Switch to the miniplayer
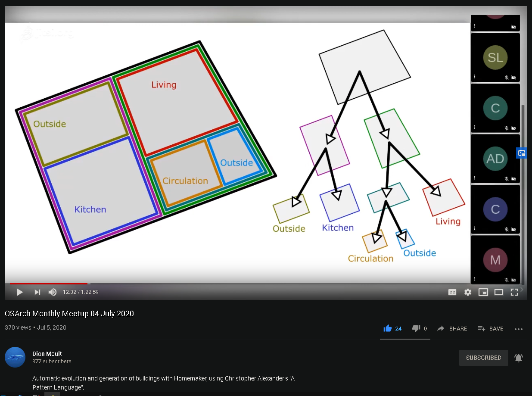 (483, 292)
